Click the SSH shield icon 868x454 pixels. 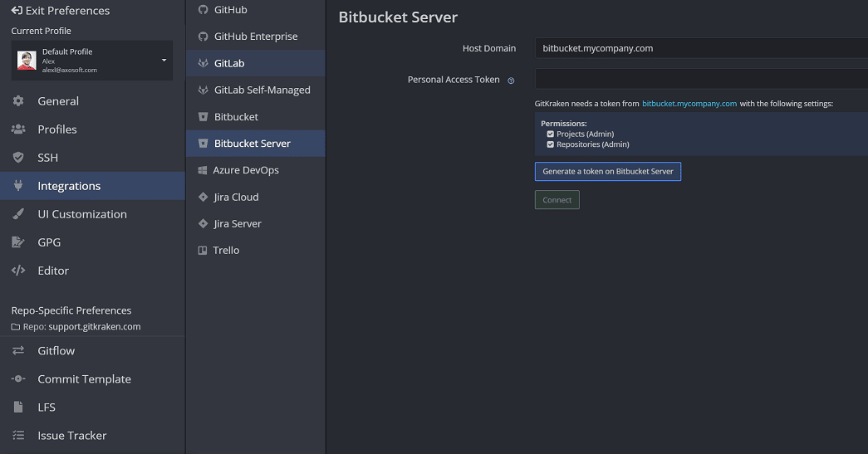click(x=18, y=158)
